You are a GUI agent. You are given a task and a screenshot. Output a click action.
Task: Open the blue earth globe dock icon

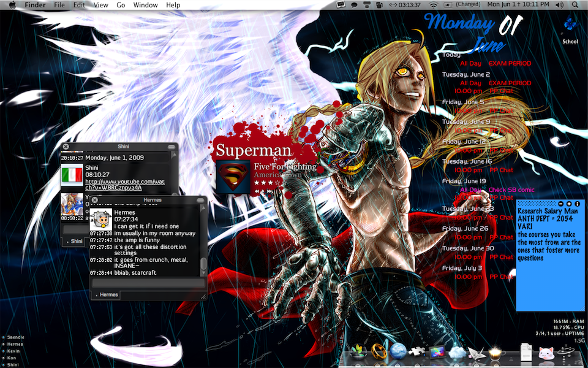tap(398, 352)
